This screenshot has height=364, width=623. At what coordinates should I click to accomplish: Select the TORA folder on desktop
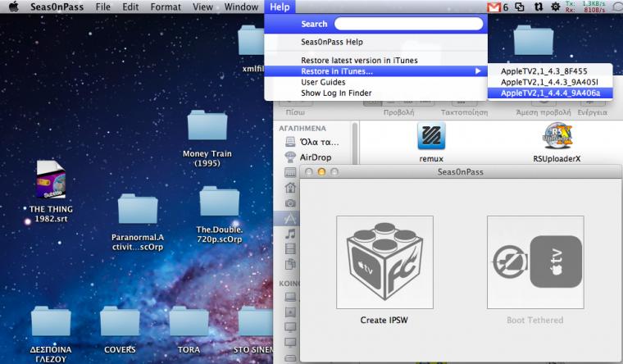[189, 321]
